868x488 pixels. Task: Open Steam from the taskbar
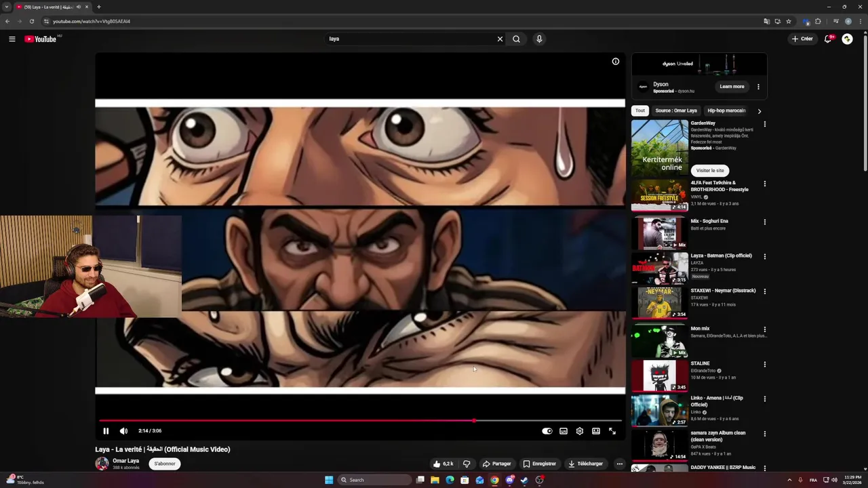click(524, 480)
